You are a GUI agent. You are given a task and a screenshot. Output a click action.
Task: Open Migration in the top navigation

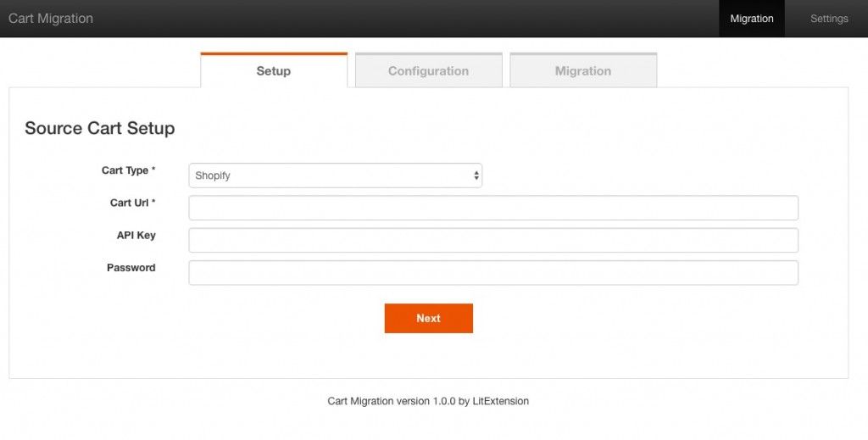[x=751, y=19]
